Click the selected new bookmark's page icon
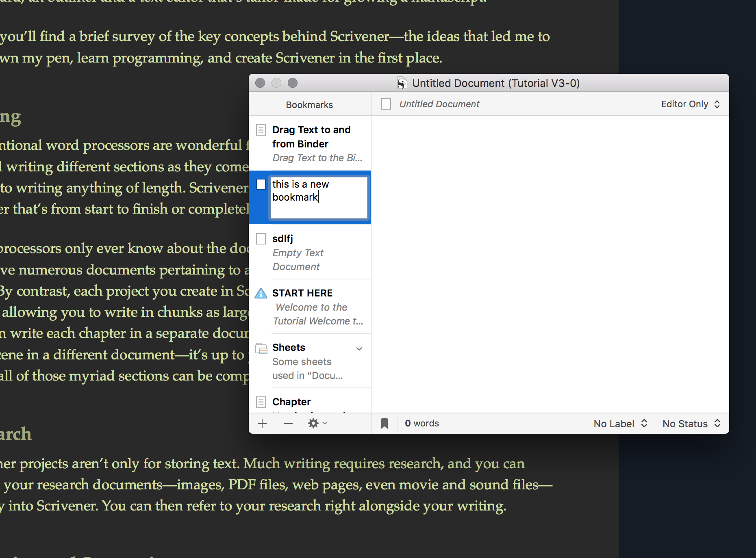Image resolution: width=756 pixels, height=558 pixels. pyautogui.click(x=261, y=184)
